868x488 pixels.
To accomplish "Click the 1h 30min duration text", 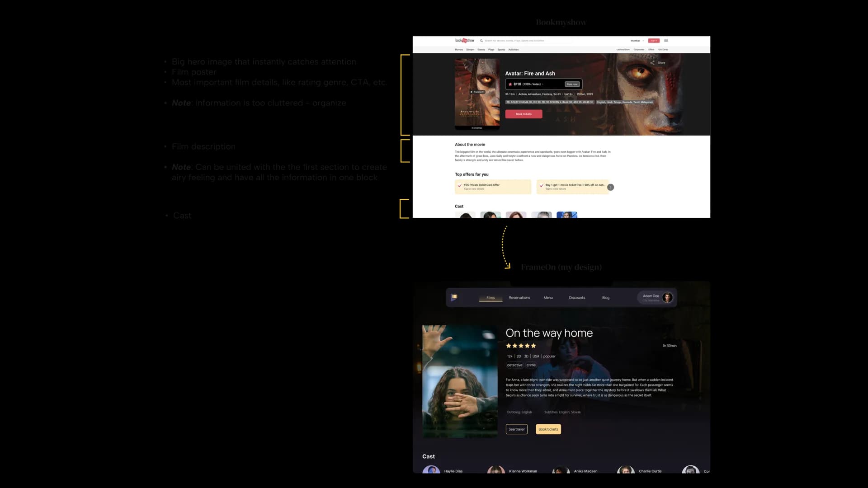I will [670, 346].
